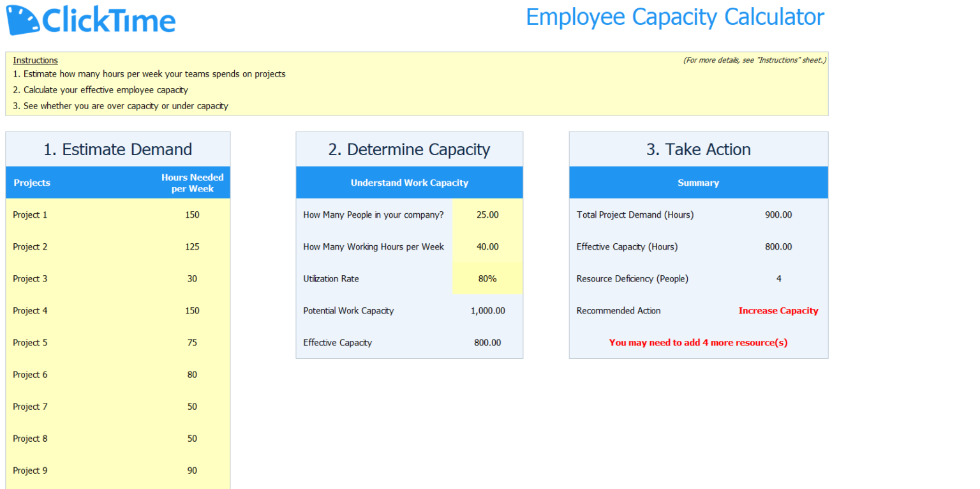Image resolution: width=980 pixels, height=489 pixels.
Task: Select the Project 1 hours cell (150)
Action: pyautogui.click(x=192, y=215)
